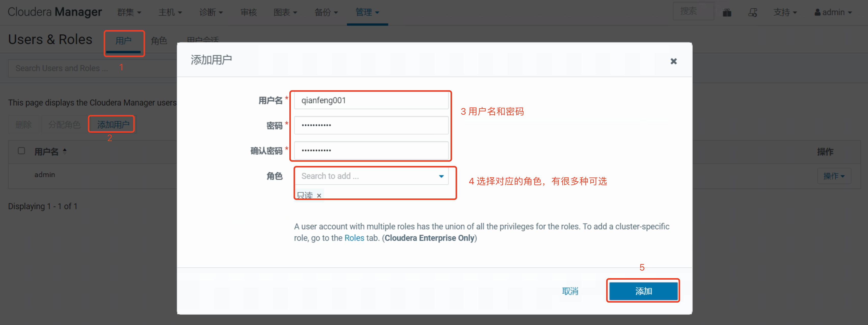Screen dimensions: 868x325
Task: Click the 用户名 field containing qianfeng001
Action: click(x=371, y=100)
